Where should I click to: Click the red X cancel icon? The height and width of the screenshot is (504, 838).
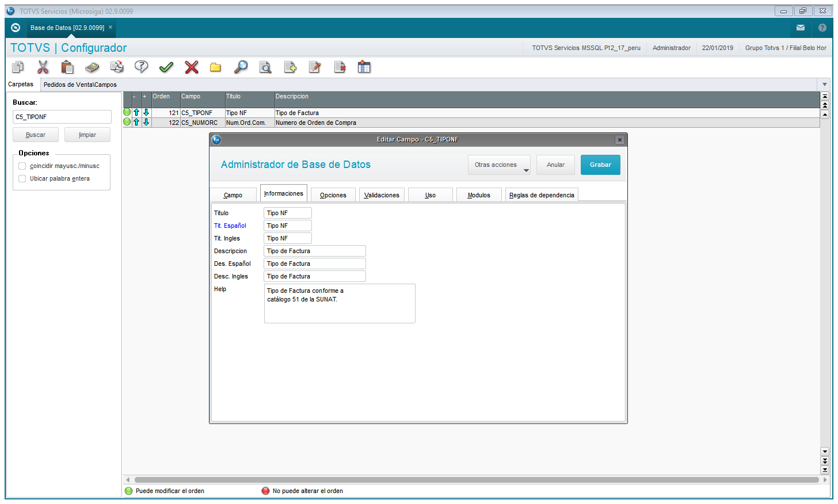191,67
